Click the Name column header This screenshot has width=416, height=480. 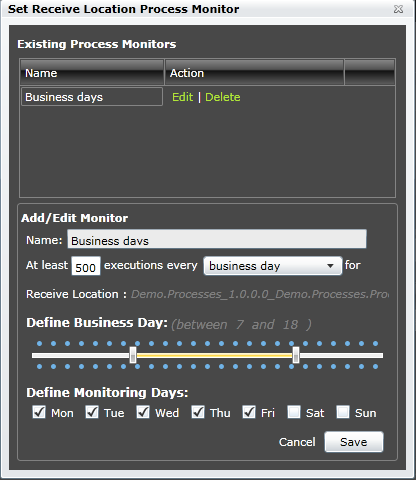(x=92, y=72)
